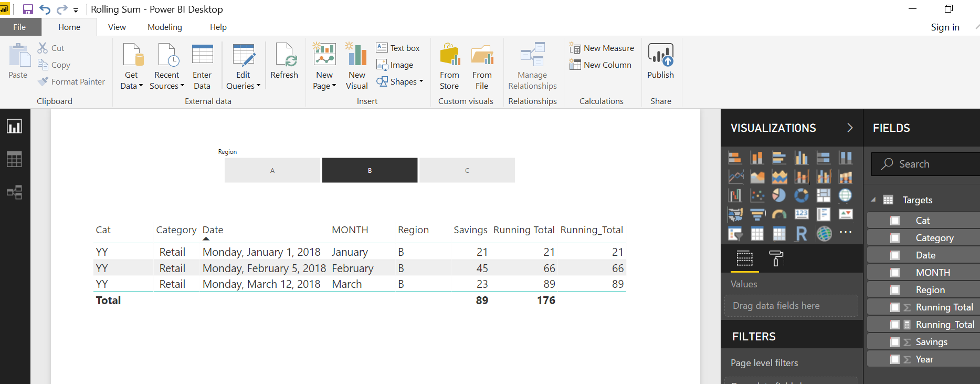Screen dimensions: 980x384
Task: Undo the last action
Action: pos(45,9)
